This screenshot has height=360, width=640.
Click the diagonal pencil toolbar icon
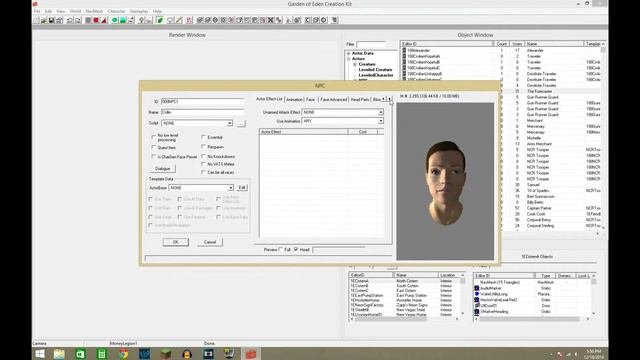tap(179, 20)
